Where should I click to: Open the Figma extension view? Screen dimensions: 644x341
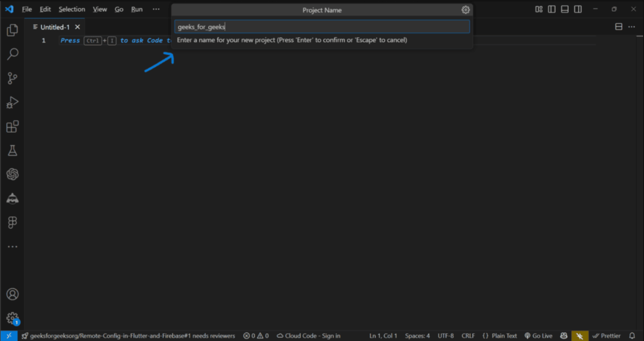(12, 223)
